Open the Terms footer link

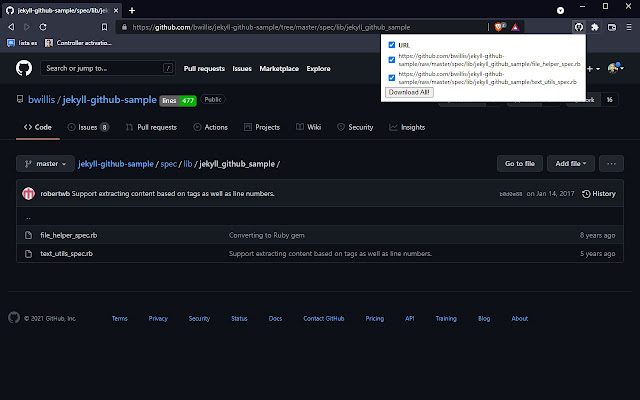pos(120,318)
